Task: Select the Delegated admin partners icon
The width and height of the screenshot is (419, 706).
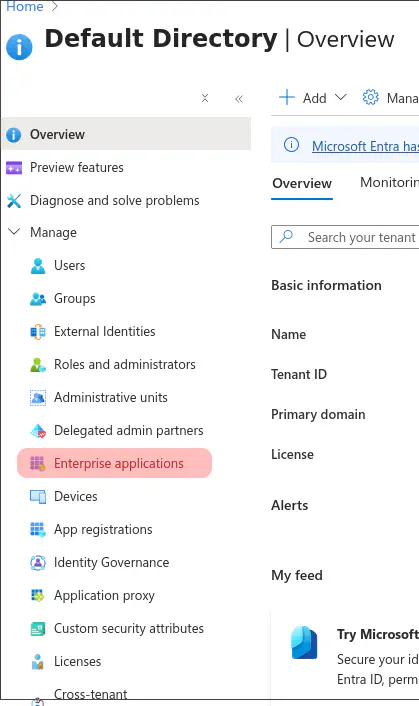Action: pos(38,431)
